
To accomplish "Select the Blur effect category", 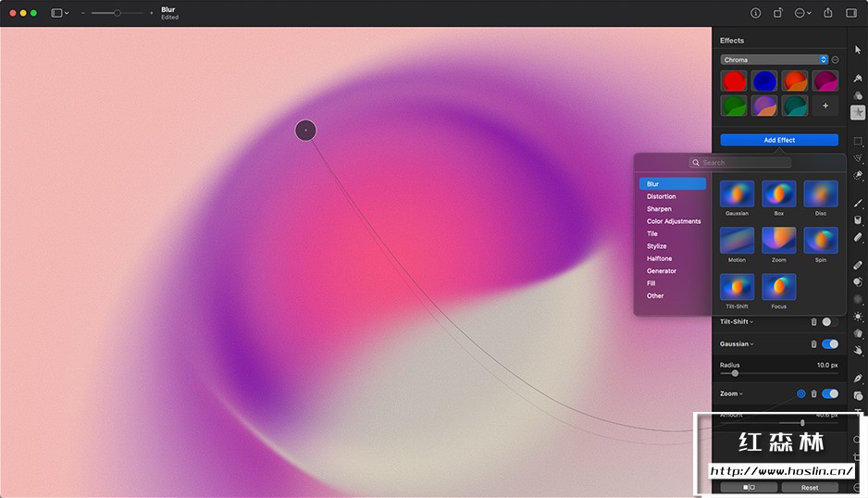I will [x=673, y=184].
